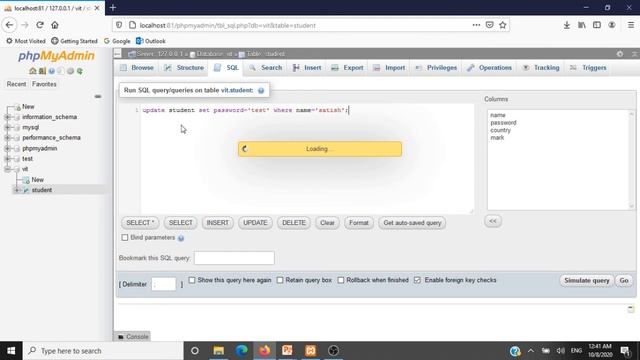This screenshot has width=640, height=360.
Task: Open the Browse tab
Action: point(138,68)
